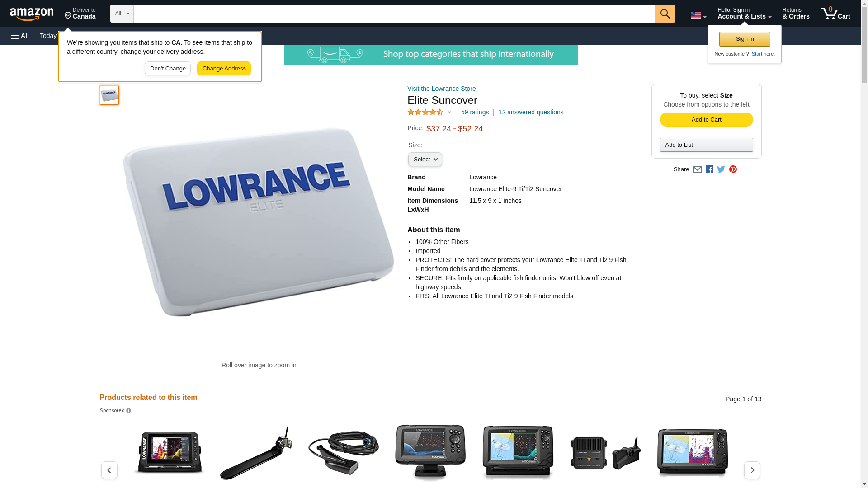Share product on Facebook
Viewport: 868px width, 488px height.
click(709, 169)
